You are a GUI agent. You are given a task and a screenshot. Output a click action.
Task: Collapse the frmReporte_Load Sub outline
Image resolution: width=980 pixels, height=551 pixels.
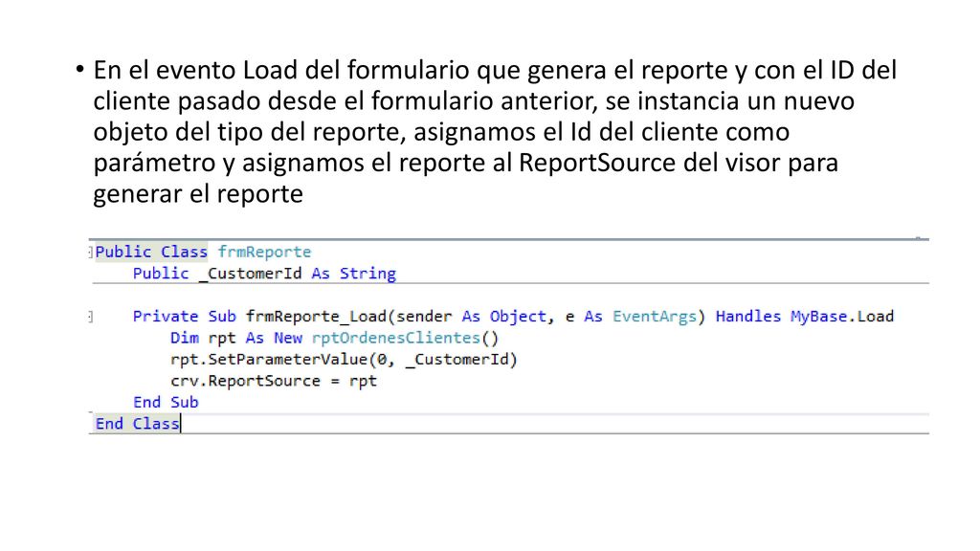pyautogui.click(x=91, y=317)
